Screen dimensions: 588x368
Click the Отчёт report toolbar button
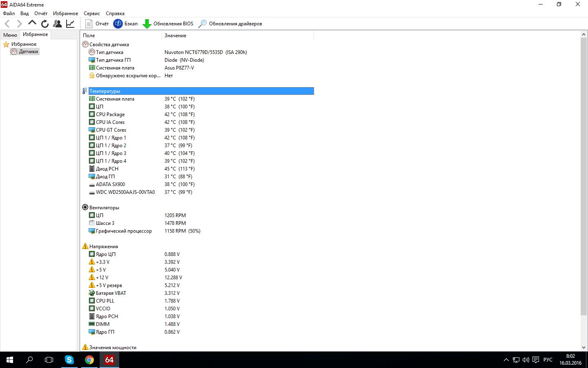tap(97, 24)
